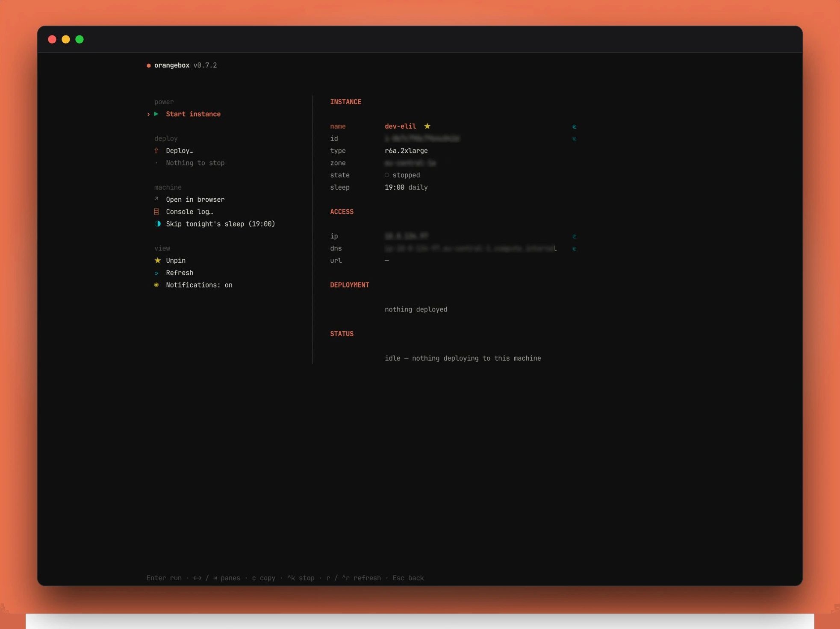Copy the instance id with its copy icon
Image resolution: width=840 pixels, height=629 pixels.
pos(575,139)
